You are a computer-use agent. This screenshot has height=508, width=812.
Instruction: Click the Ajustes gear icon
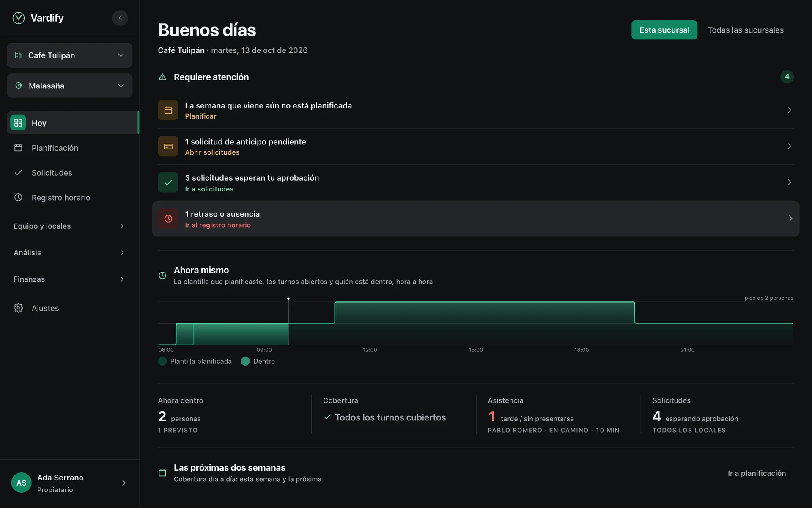18,308
